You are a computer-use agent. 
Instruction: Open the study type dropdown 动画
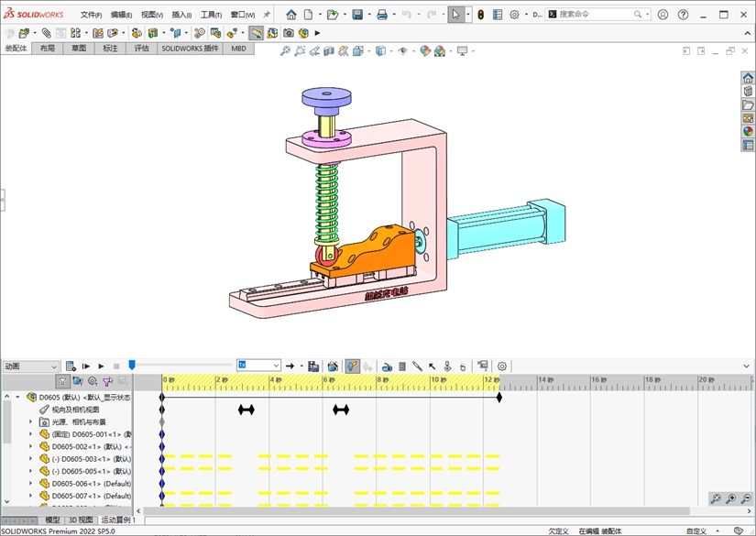(x=30, y=366)
